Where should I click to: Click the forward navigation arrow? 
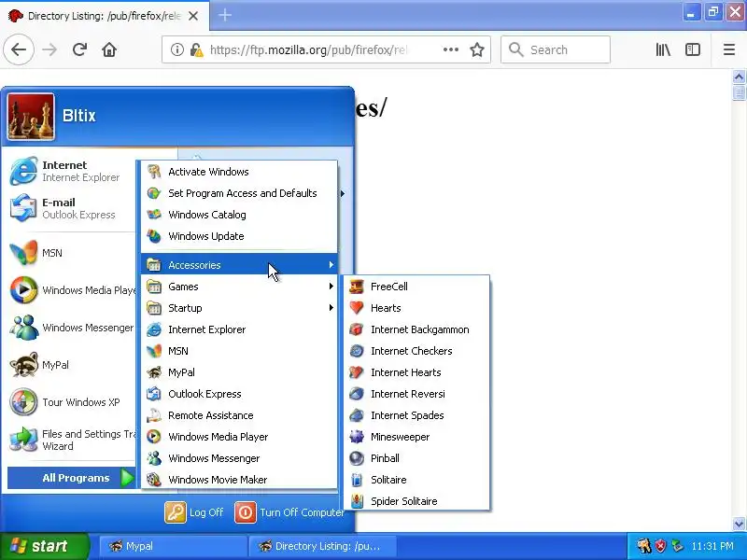point(49,49)
